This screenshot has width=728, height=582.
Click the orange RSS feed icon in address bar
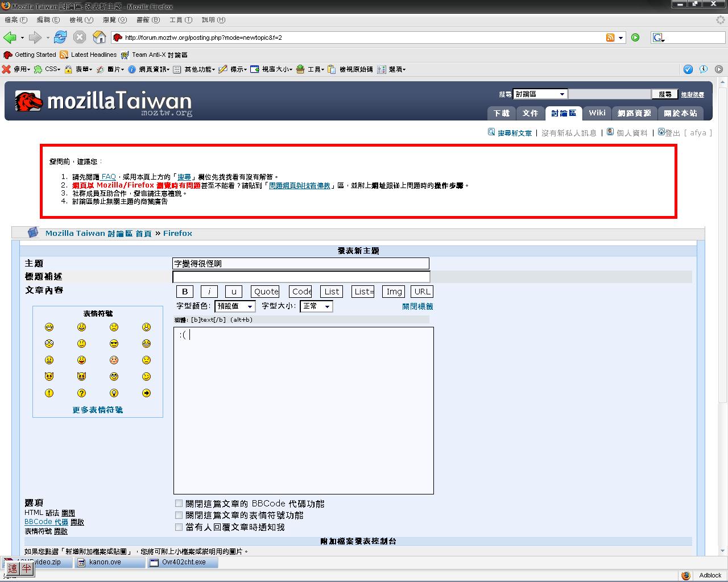coord(610,38)
